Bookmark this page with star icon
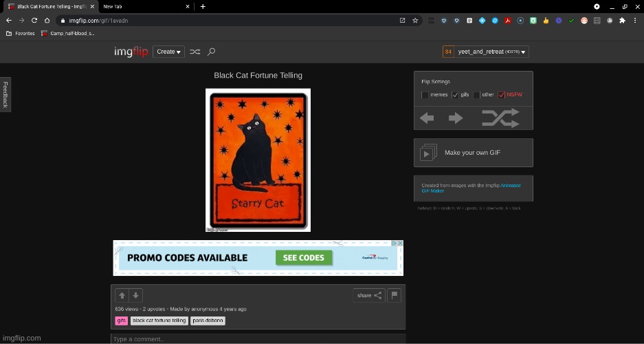644x344 pixels. [x=415, y=21]
